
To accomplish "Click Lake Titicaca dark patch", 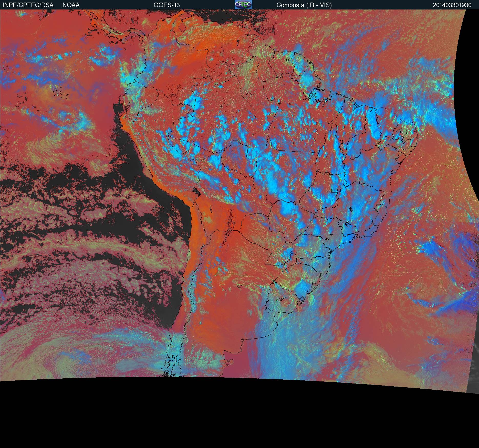I will (x=196, y=190).
